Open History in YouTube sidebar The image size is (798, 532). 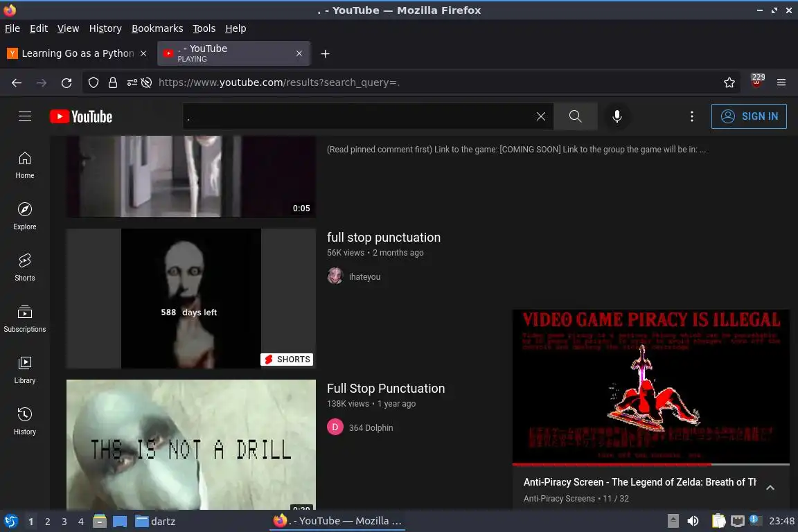click(x=24, y=422)
